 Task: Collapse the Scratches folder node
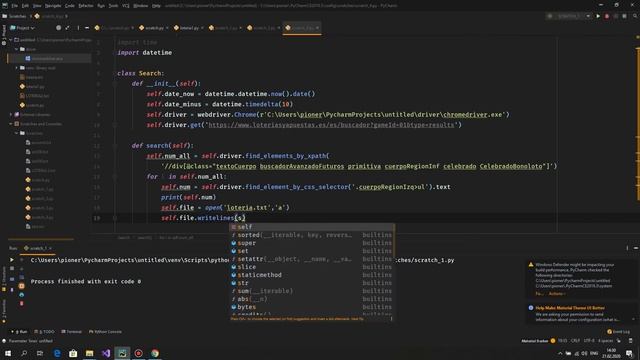tap(17, 133)
